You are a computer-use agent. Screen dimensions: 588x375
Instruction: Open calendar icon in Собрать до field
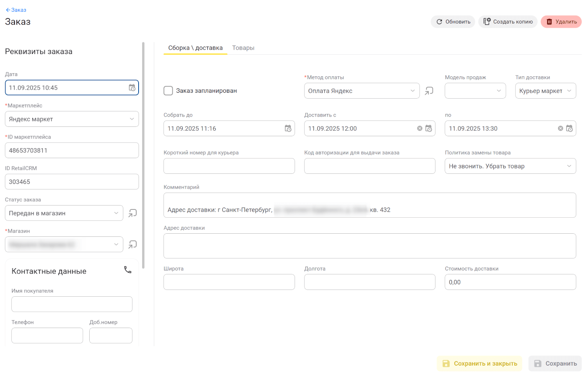(x=288, y=128)
